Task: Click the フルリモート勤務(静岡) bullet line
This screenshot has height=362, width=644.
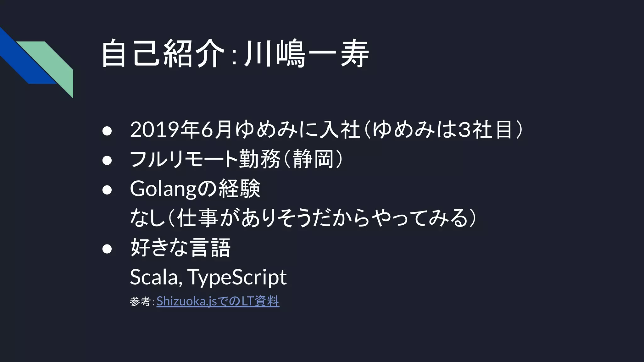Action: tap(236, 159)
